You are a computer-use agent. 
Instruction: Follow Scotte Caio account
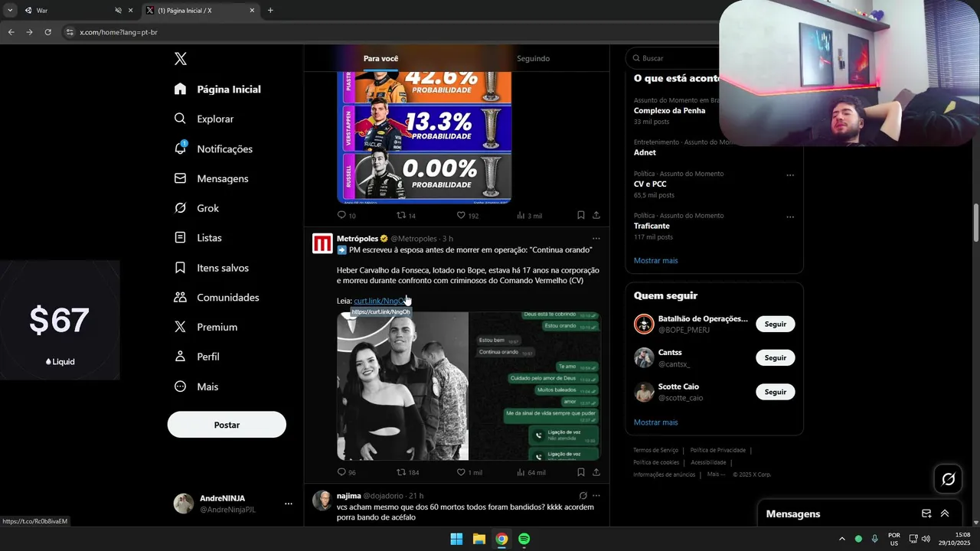(776, 392)
